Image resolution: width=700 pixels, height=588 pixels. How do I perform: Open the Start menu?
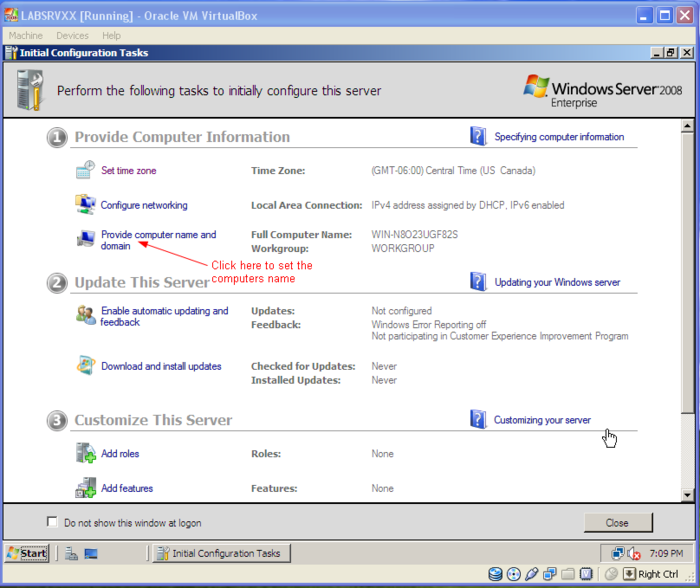27,554
